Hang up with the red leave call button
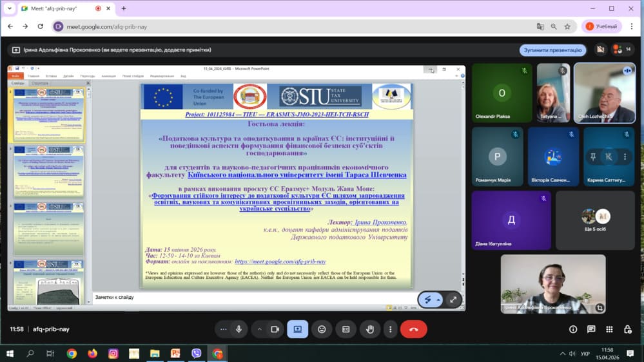 (x=413, y=329)
